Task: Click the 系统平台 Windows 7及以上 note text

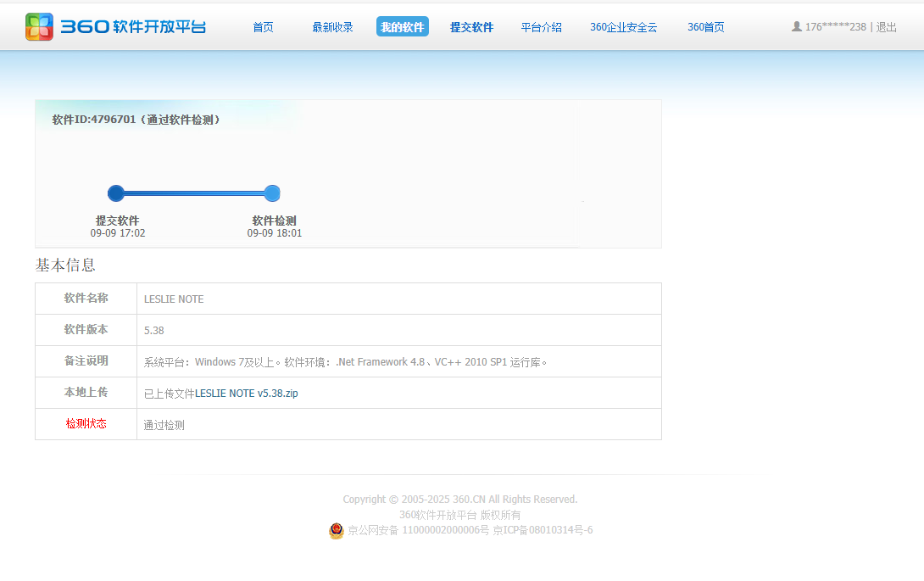Action: click(345, 362)
